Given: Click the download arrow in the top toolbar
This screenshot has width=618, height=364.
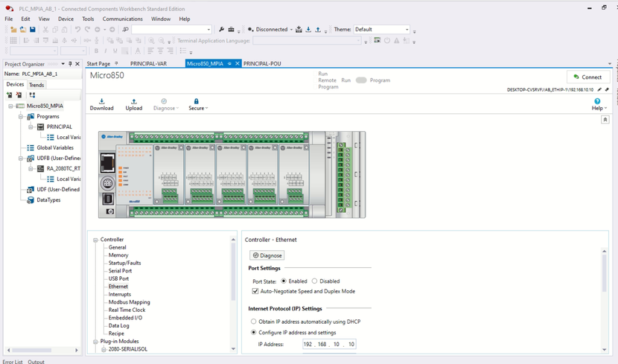Looking at the screenshot, I should coord(308,30).
